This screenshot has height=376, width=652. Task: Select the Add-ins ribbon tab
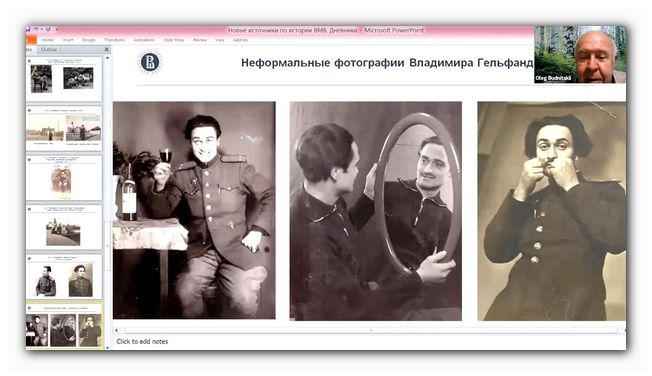[x=240, y=40]
